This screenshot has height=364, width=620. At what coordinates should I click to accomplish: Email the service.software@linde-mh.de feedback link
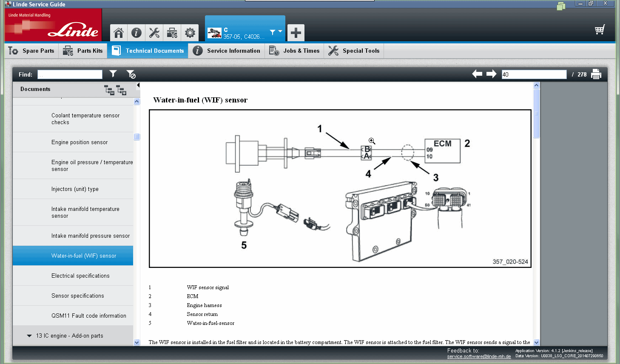click(478, 356)
